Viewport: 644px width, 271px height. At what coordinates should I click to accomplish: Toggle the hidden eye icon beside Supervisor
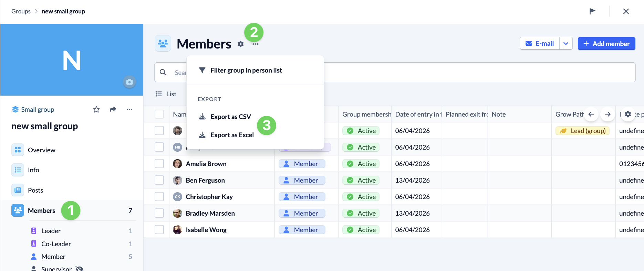click(x=80, y=269)
